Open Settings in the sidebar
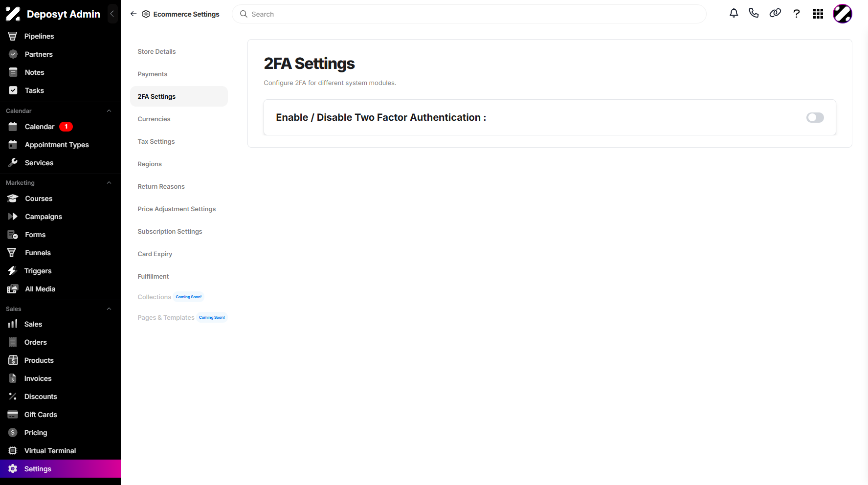The height and width of the screenshot is (485, 868). click(x=60, y=469)
